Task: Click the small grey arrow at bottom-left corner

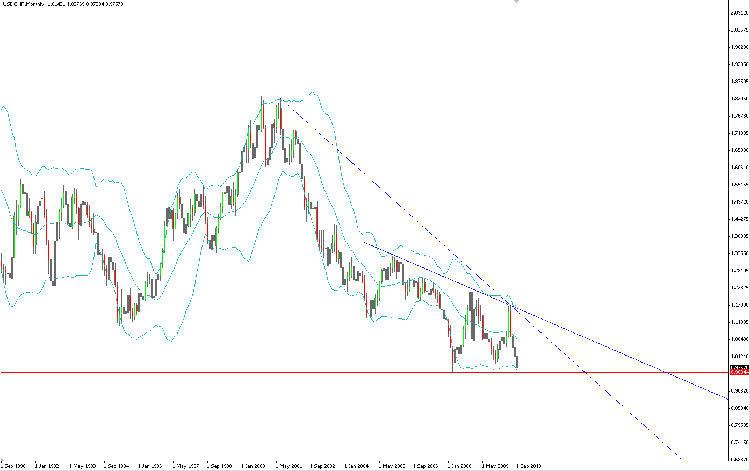Action: [2, 460]
